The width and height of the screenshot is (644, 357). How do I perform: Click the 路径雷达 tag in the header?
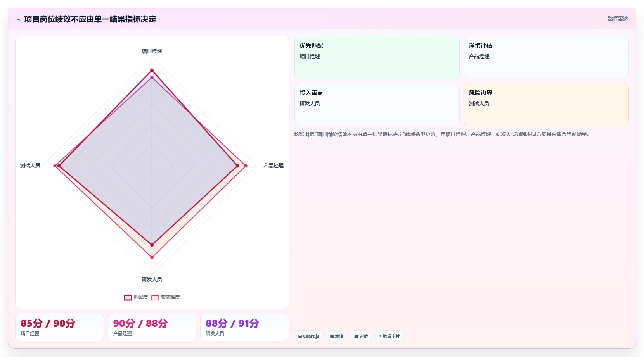[618, 19]
